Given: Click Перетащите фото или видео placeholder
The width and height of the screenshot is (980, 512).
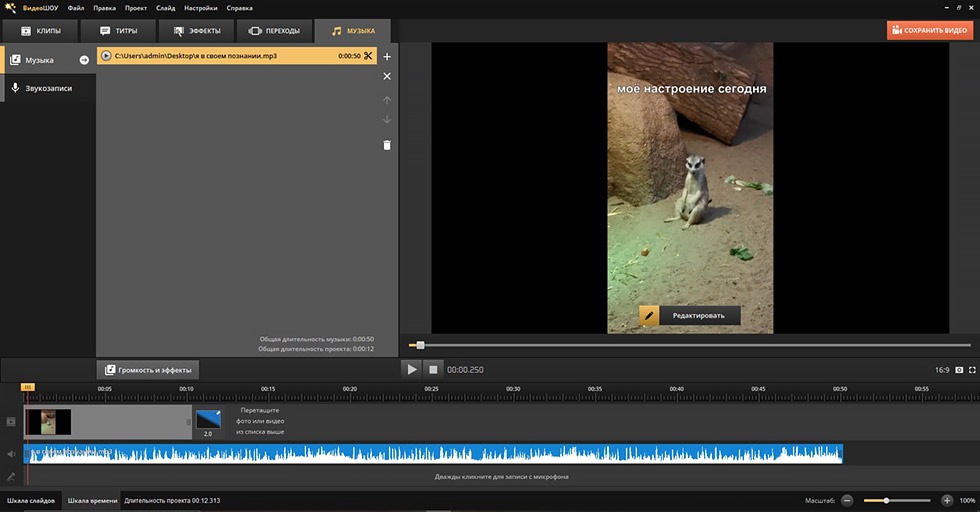Looking at the screenshot, I should tap(260, 421).
